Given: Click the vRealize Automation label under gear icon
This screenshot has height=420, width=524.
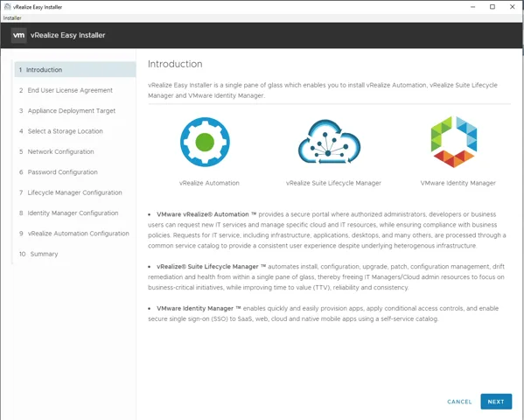Looking at the screenshot, I should [209, 183].
